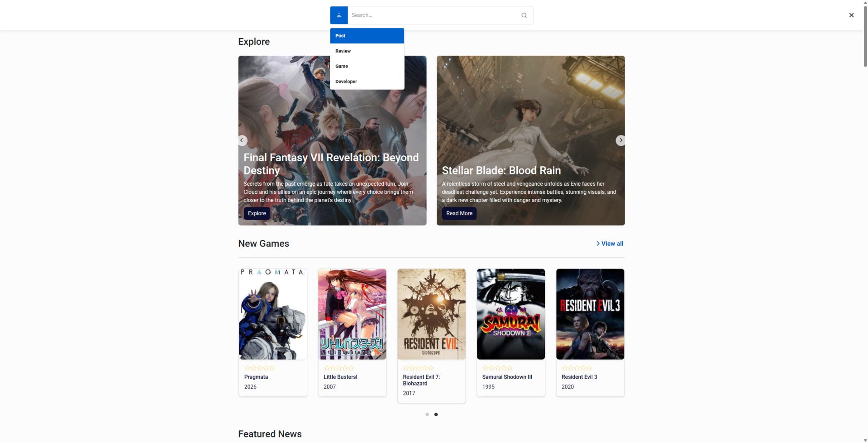This screenshot has height=443, width=868.
Task: Click the year 2007 under Little Busters!
Action: pyautogui.click(x=329, y=387)
